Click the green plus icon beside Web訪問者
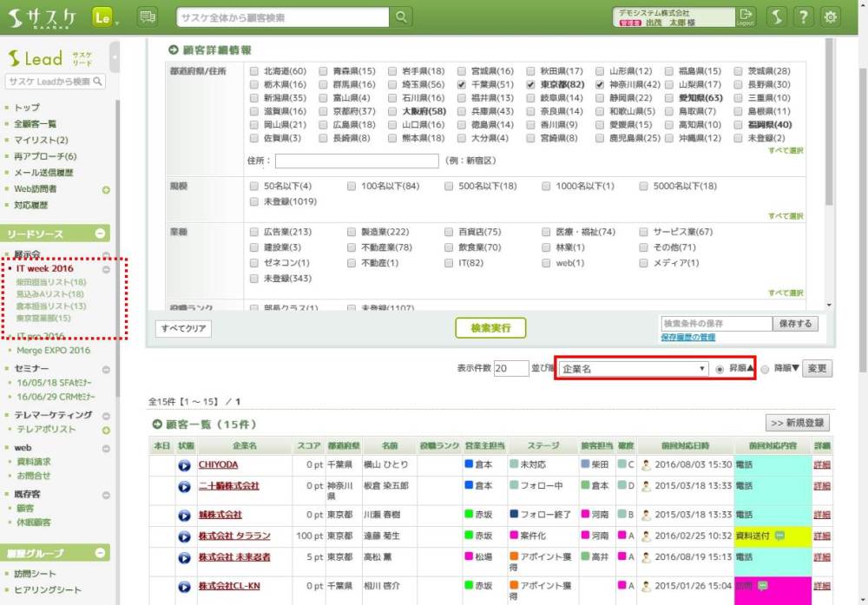This screenshot has width=868, height=605. coord(106,189)
